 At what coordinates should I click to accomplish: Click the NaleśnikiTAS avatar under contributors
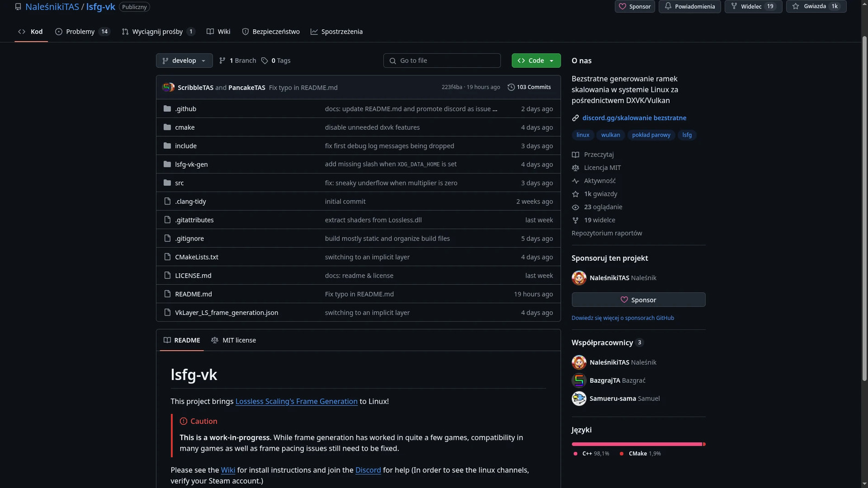[x=579, y=362]
